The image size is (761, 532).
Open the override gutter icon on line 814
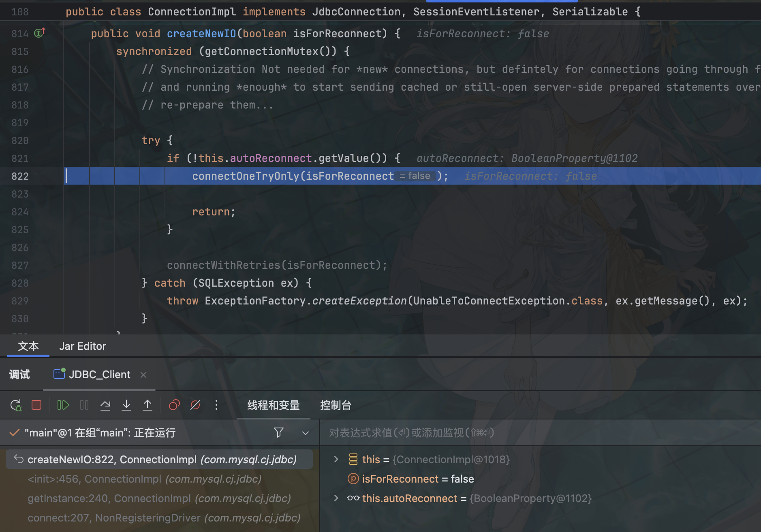[39, 33]
